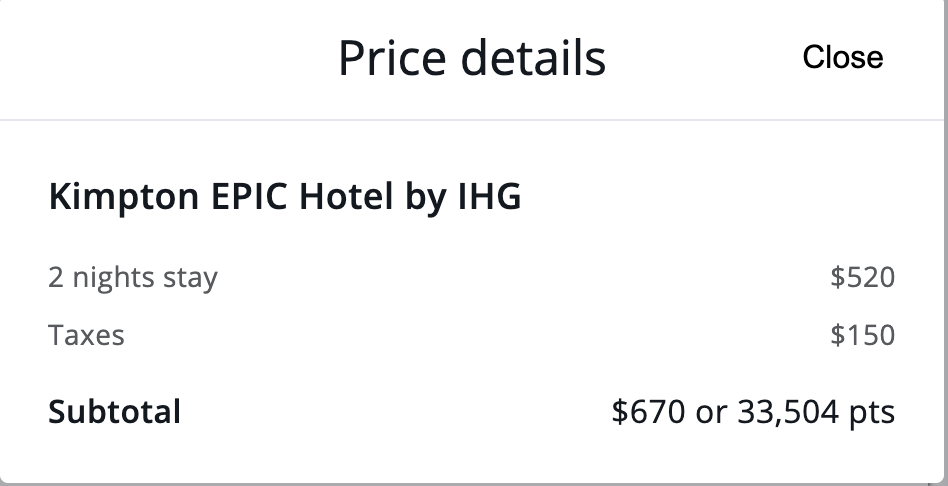Click the "Taxes" row label

[86, 334]
